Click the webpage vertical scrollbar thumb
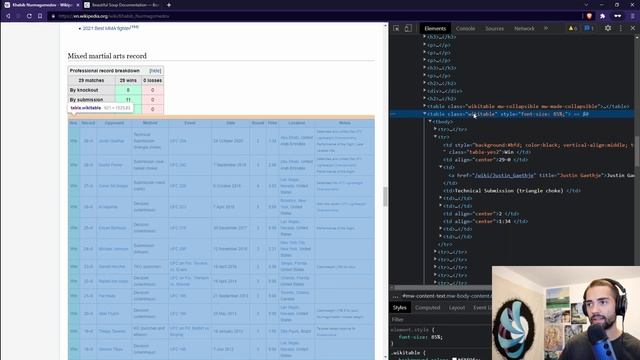This screenshot has height=360, width=640. [385, 196]
